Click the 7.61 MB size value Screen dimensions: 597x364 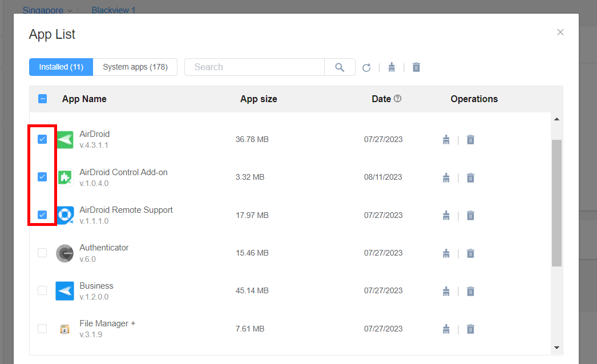(x=250, y=329)
